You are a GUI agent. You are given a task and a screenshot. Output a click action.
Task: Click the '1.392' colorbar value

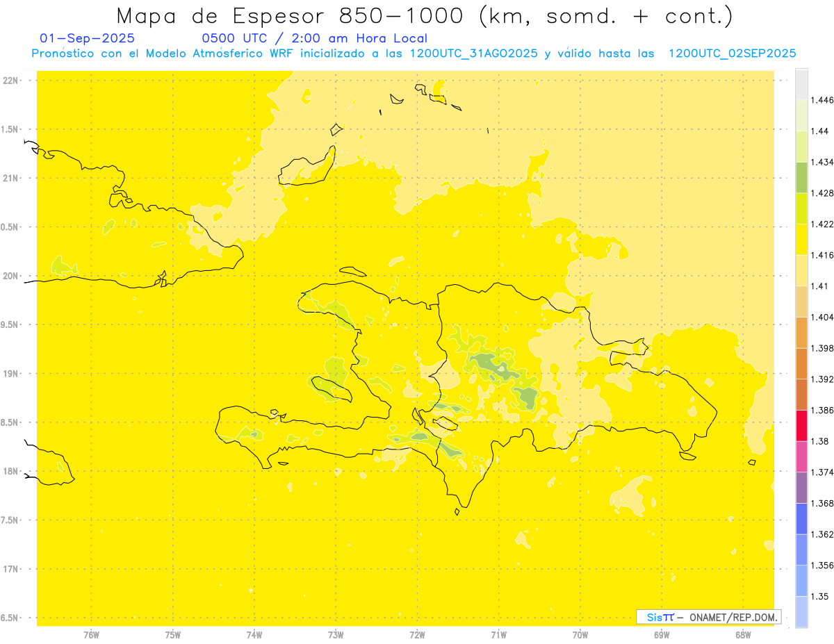[823, 379]
